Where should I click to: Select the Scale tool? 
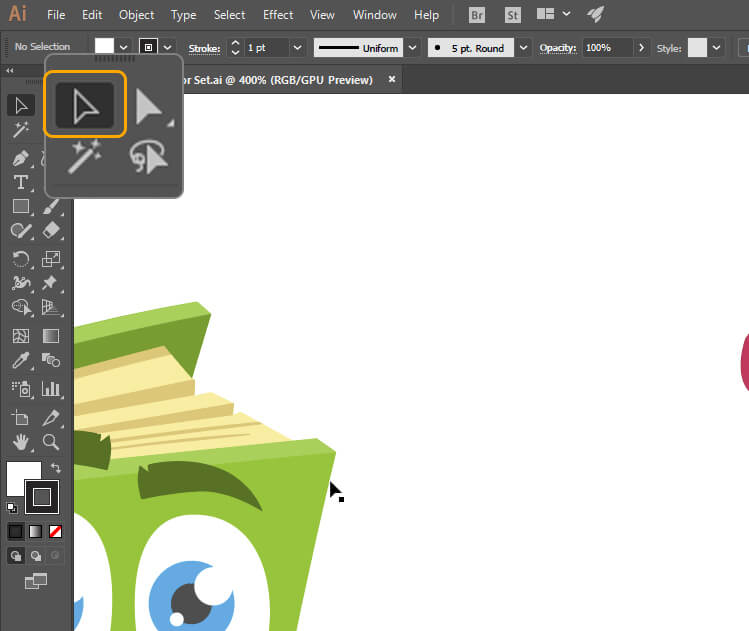pyautogui.click(x=51, y=259)
